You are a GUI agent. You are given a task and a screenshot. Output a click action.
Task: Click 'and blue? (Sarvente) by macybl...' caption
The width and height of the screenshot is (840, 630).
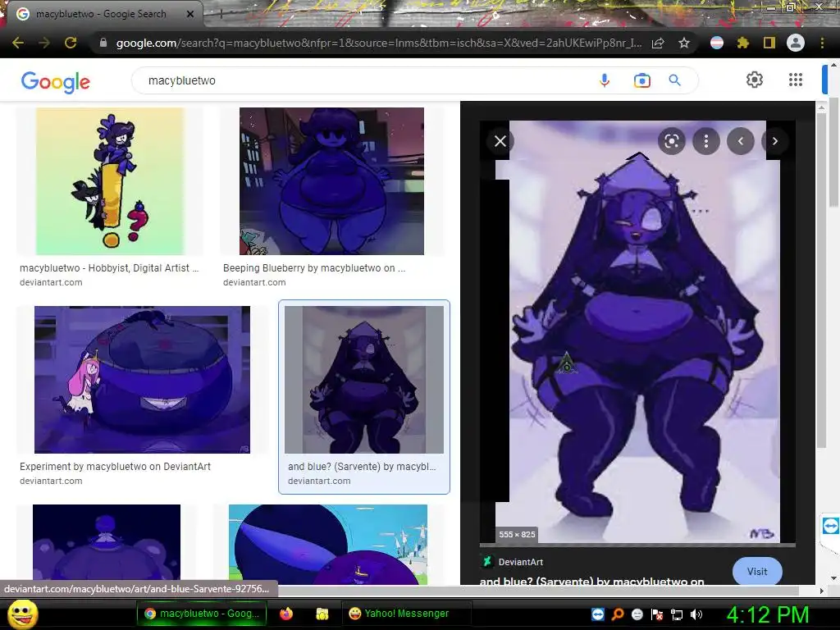pos(362,467)
